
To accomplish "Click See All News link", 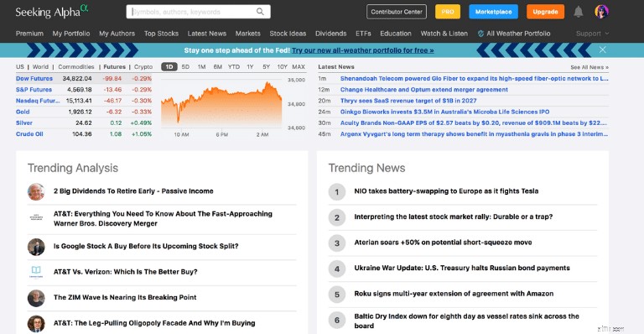I will point(589,67).
